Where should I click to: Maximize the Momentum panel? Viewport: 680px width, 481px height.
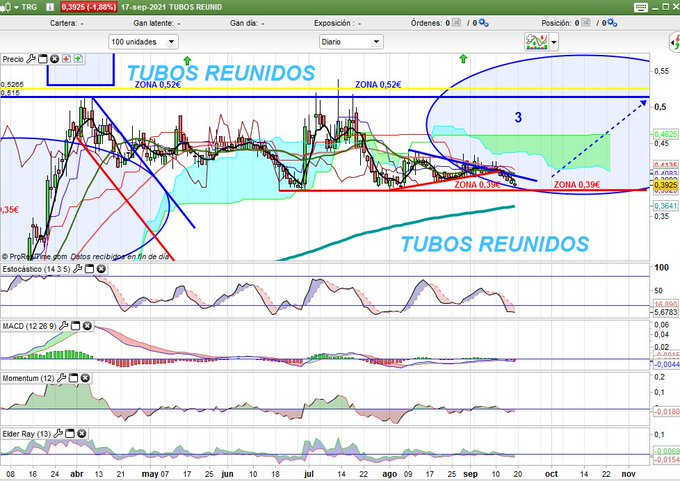[x=73, y=378]
